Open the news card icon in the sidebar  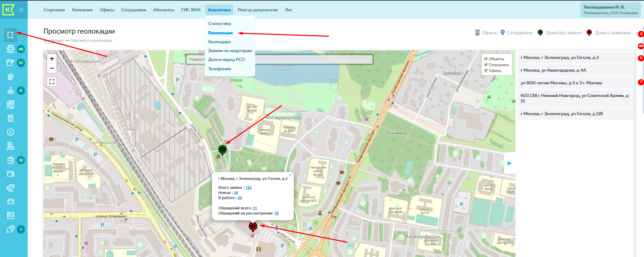[x=11, y=216]
